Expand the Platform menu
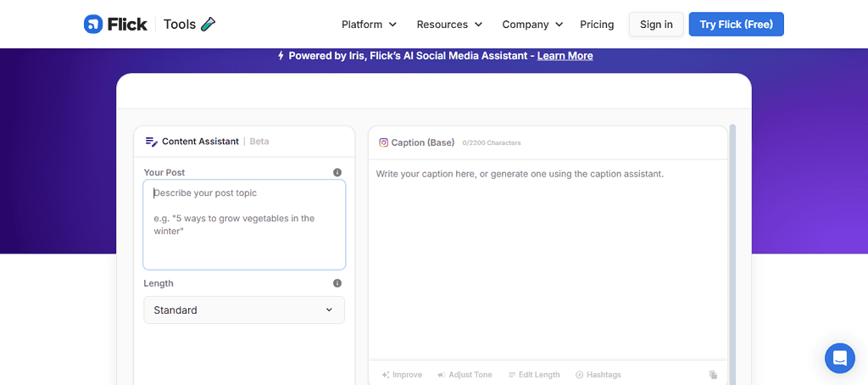Screen dimensions: 868x385 tap(369, 25)
